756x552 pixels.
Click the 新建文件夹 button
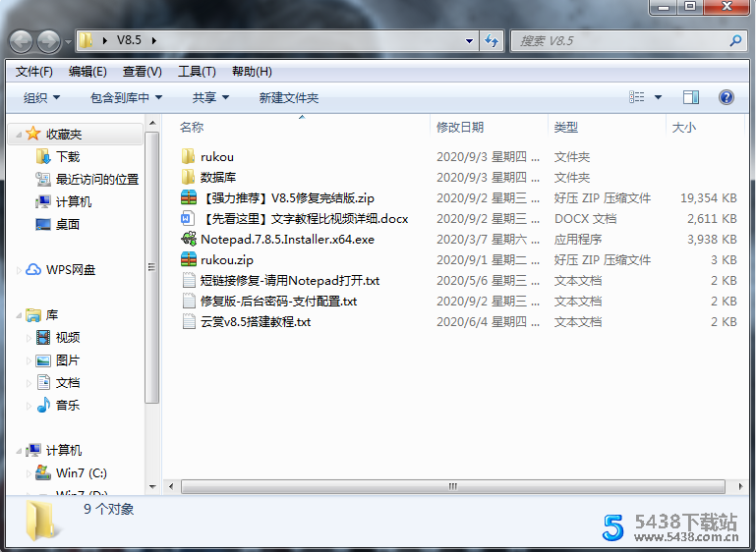tap(289, 98)
